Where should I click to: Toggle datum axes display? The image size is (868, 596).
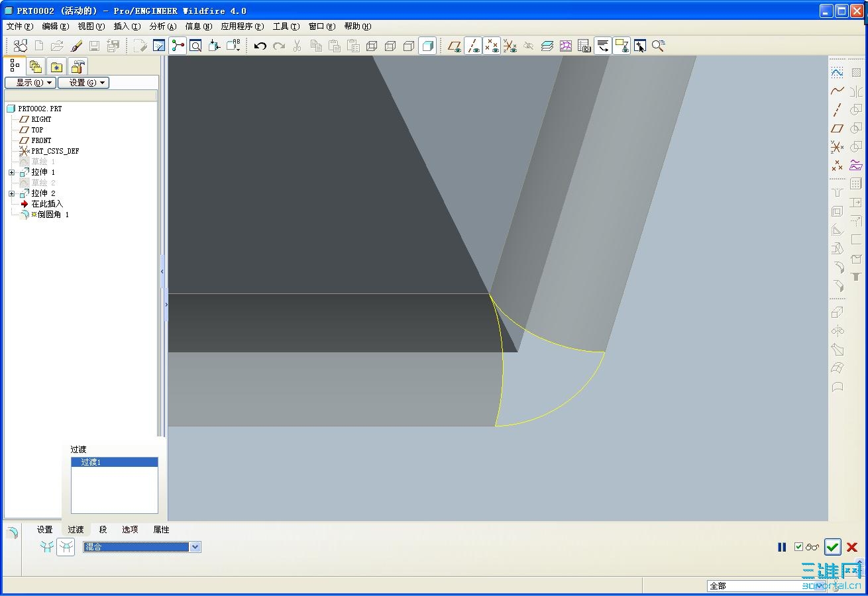coord(473,46)
